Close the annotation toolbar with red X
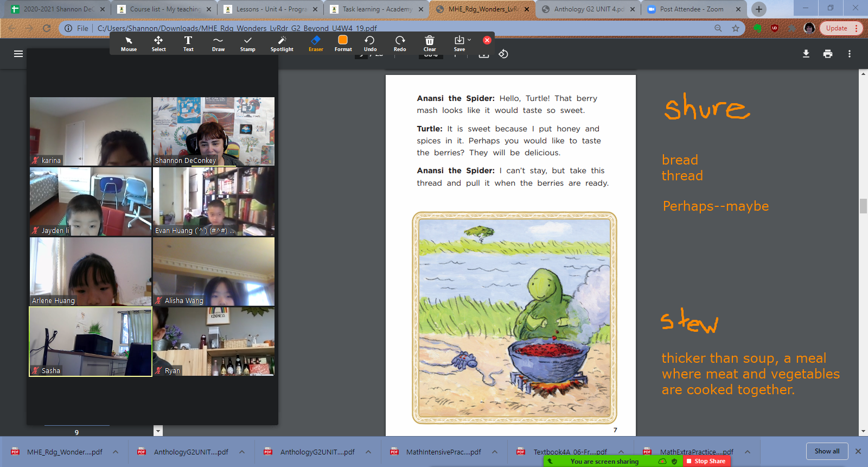The width and height of the screenshot is (868, 467). tap(487, 40)
